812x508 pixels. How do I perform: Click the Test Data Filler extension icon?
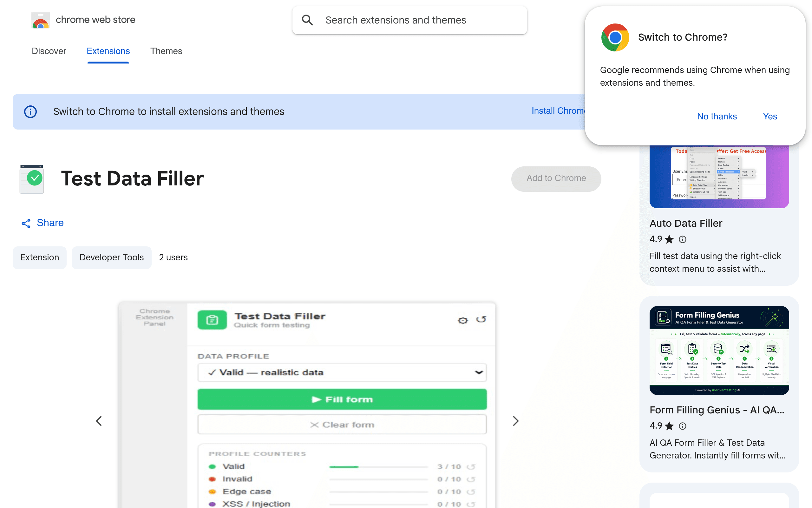click(32, 179)
